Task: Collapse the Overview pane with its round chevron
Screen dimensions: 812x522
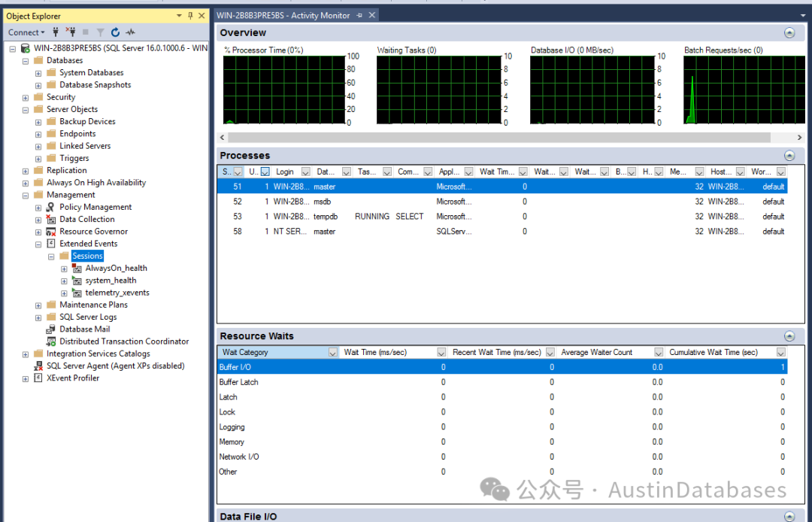Action: (789, 32)
